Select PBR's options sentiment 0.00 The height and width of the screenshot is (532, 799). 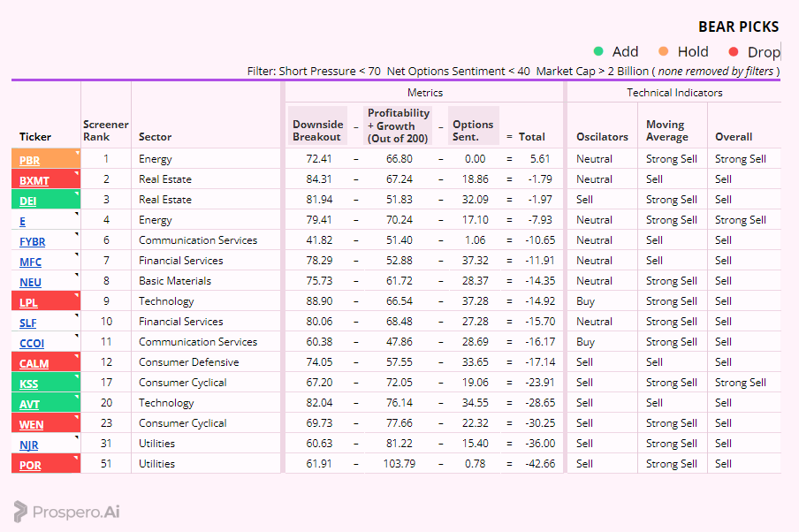point(475,159)
